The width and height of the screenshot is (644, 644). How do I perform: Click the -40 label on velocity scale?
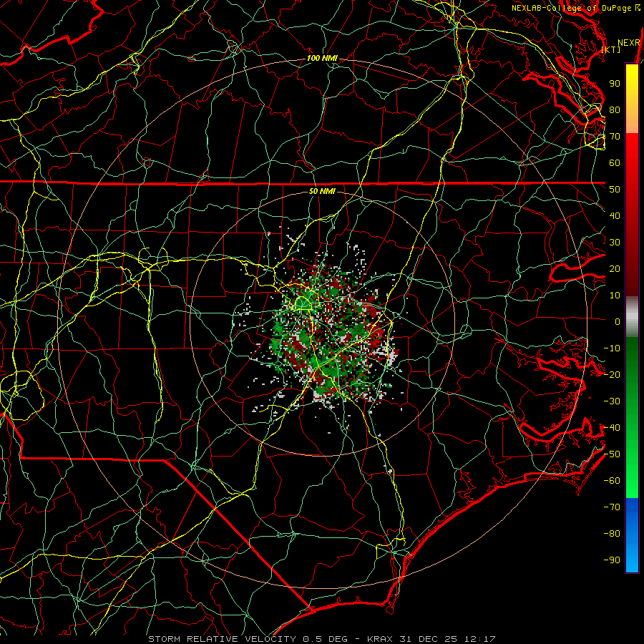[x=612, y=428]
